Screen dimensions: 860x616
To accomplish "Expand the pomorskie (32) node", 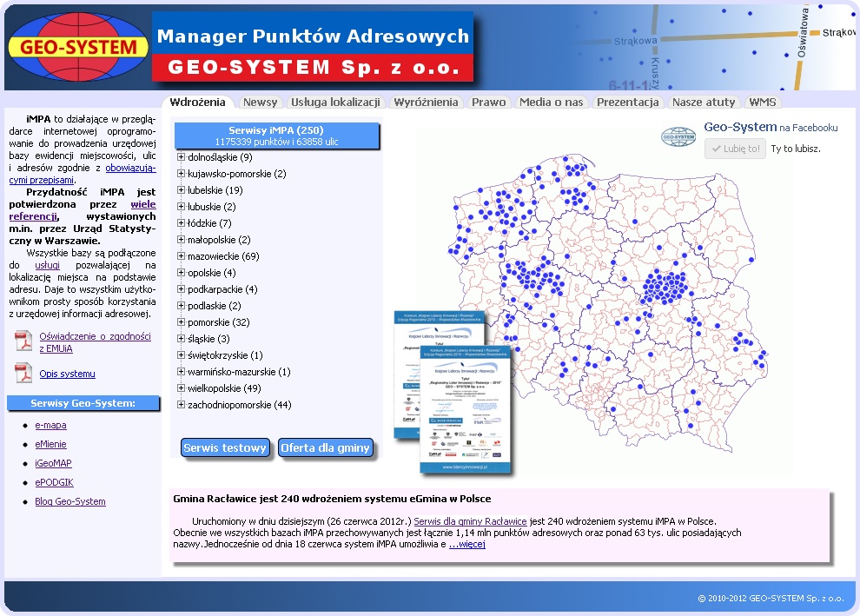I will pyautogui.click(x=181, y=321).
